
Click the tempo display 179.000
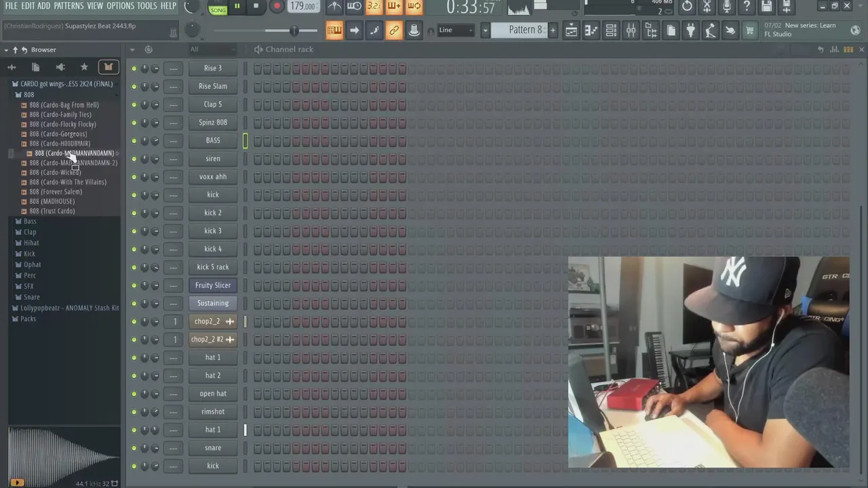(302, 7)
